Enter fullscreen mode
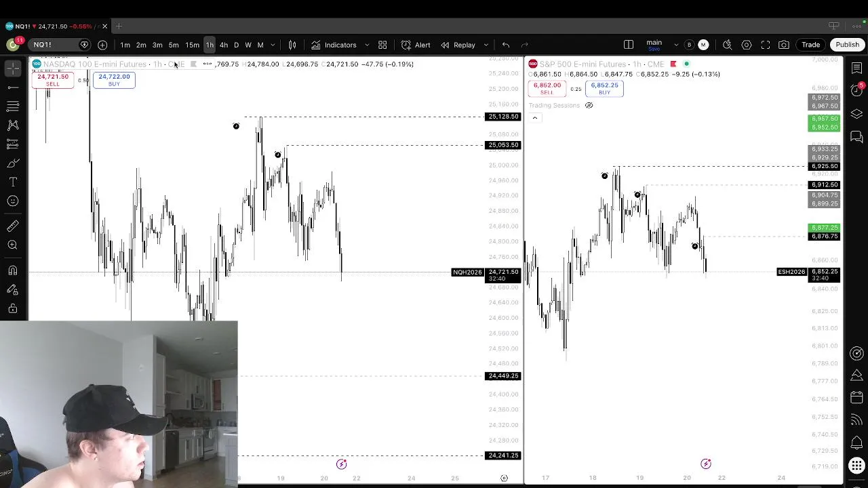Image resolution: width=868 pixels, height=488 pixels. [766, 45]
